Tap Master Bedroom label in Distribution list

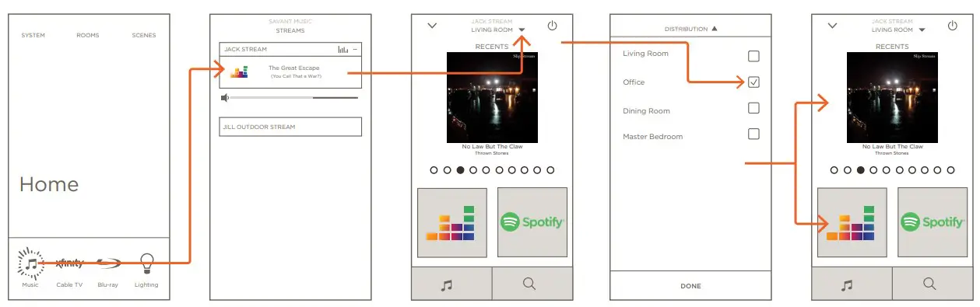pyautogui.click(x=652, y=137)
